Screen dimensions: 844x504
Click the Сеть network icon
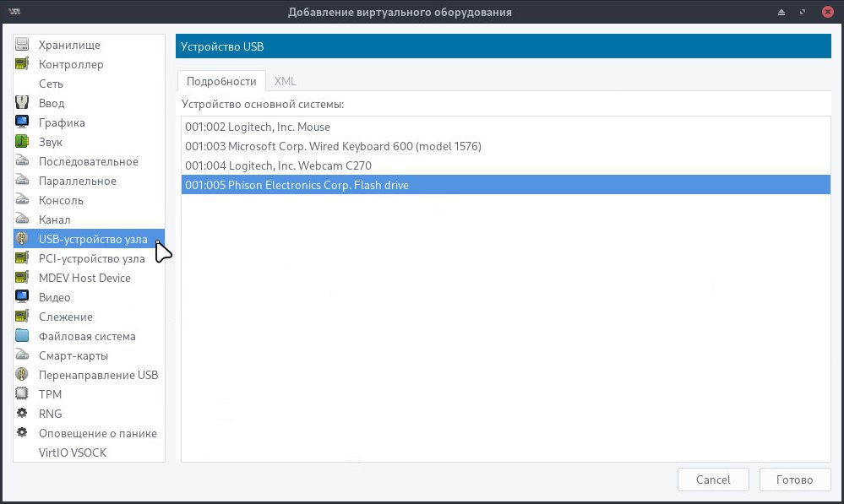coord(23,84)
